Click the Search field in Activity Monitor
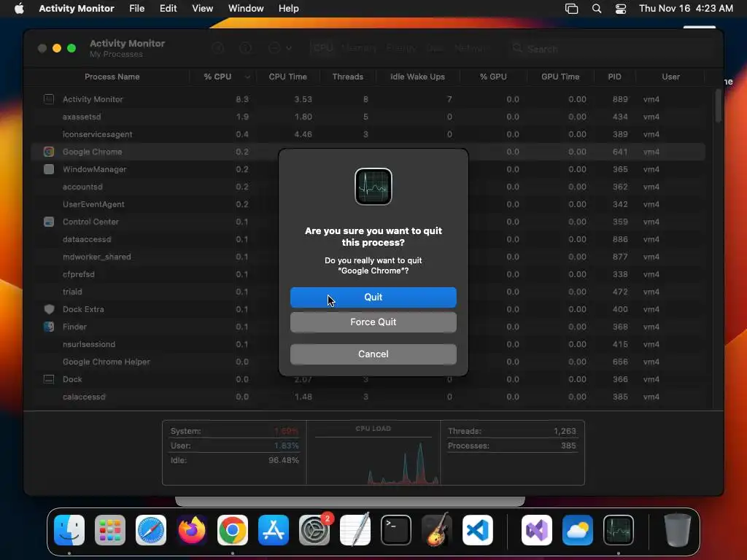747x560 pixels. click(x=610, y=49)
